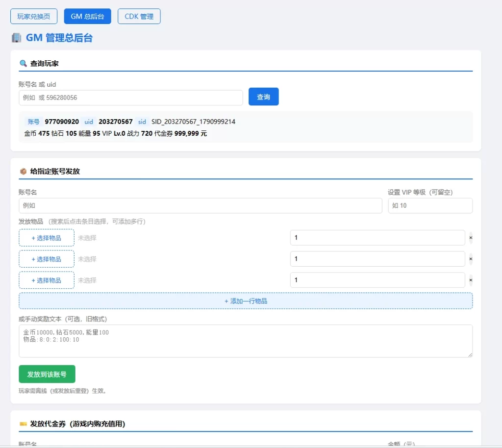Focus the 账号名 或 uid query field

[130, 98]
